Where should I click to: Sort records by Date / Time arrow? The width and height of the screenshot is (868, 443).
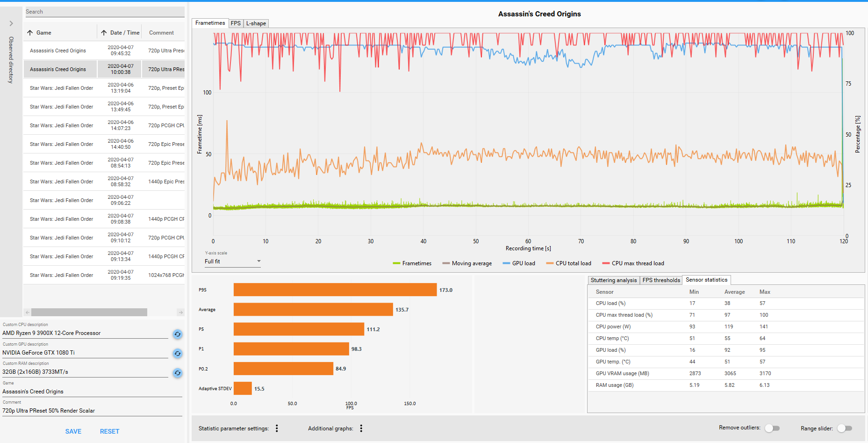tap(104, 33)
